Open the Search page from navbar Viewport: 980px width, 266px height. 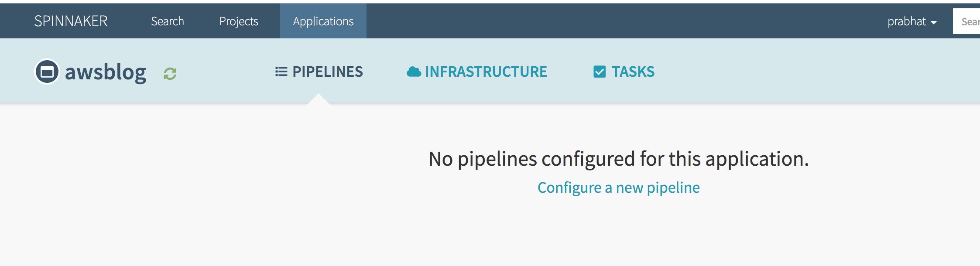click(x=168, y=21)
